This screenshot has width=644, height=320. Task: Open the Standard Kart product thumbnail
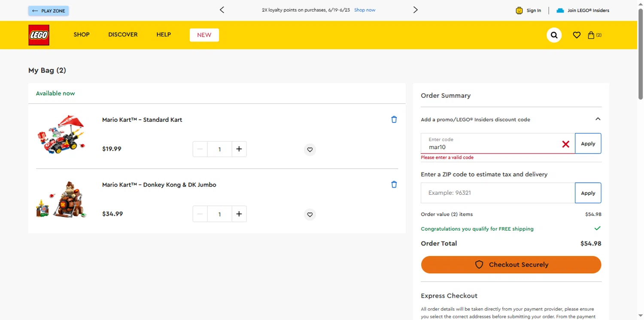click(x=61, y=135)
